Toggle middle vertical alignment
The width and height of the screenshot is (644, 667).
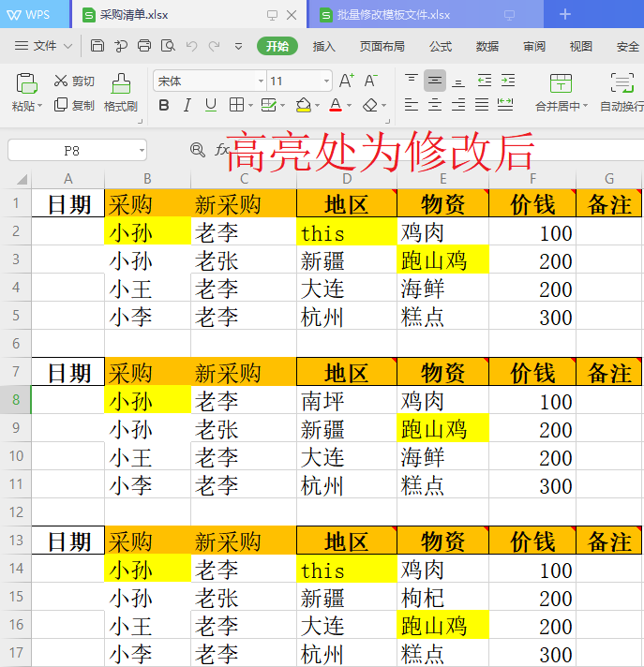435,81
